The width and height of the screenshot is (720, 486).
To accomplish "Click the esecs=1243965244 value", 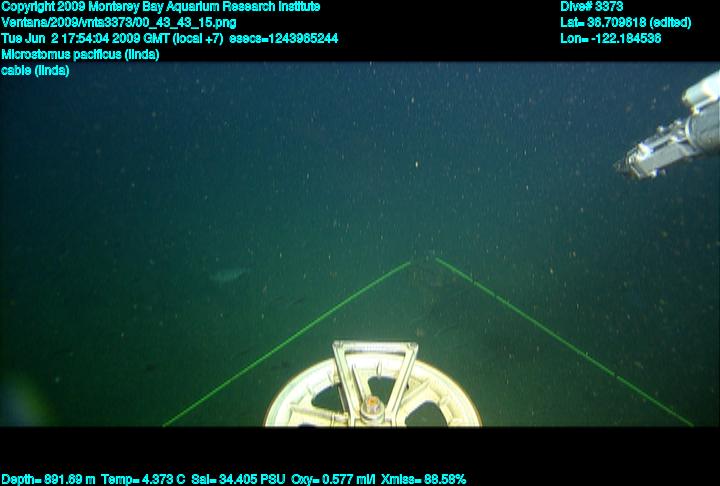I will tap(284, 38).
